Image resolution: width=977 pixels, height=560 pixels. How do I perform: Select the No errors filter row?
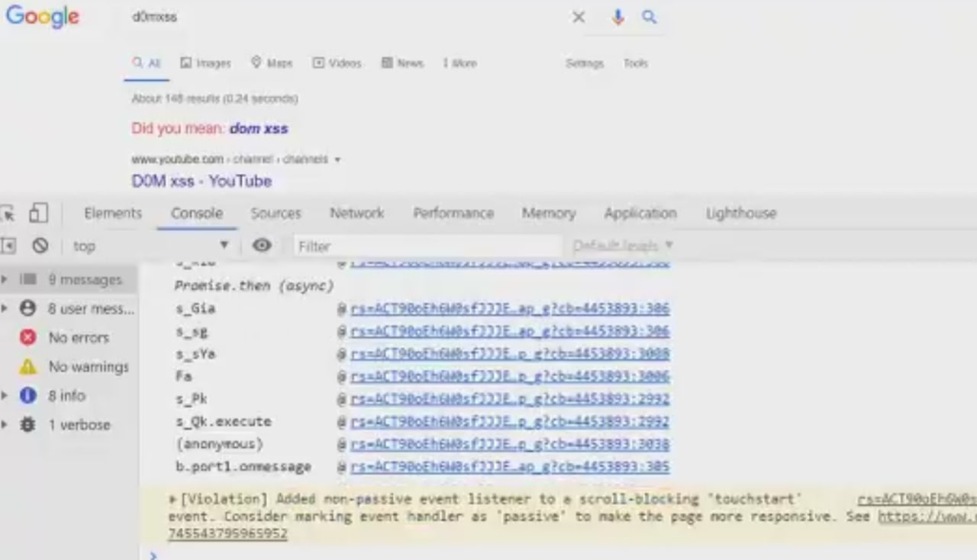(x=69, y=337)
